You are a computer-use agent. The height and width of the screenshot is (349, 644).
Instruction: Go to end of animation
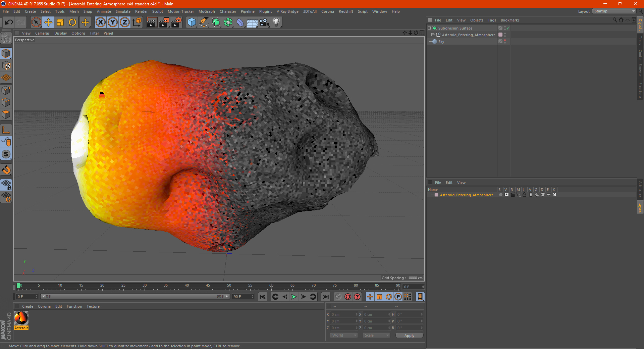[x=325, y=297]
